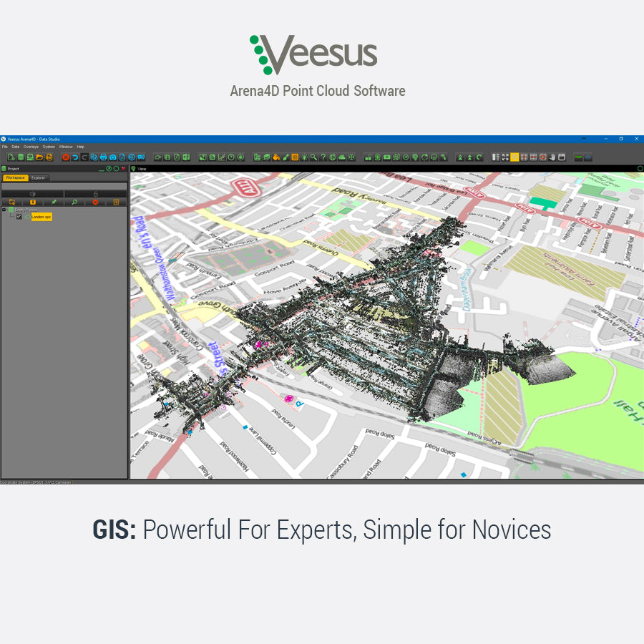Screen dimensions: 644x644
Task: Select the Empty Project tree item
Action: click(26, 210)
